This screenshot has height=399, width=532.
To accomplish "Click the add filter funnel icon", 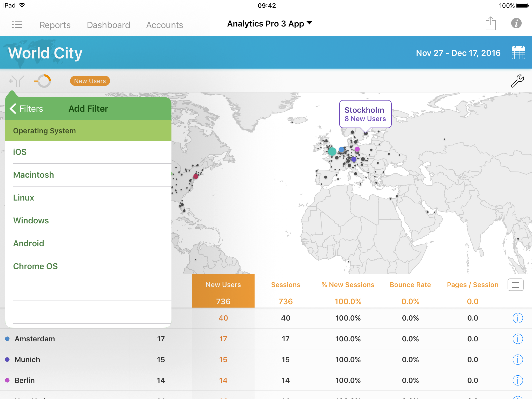I will click(x=16, y=81).
